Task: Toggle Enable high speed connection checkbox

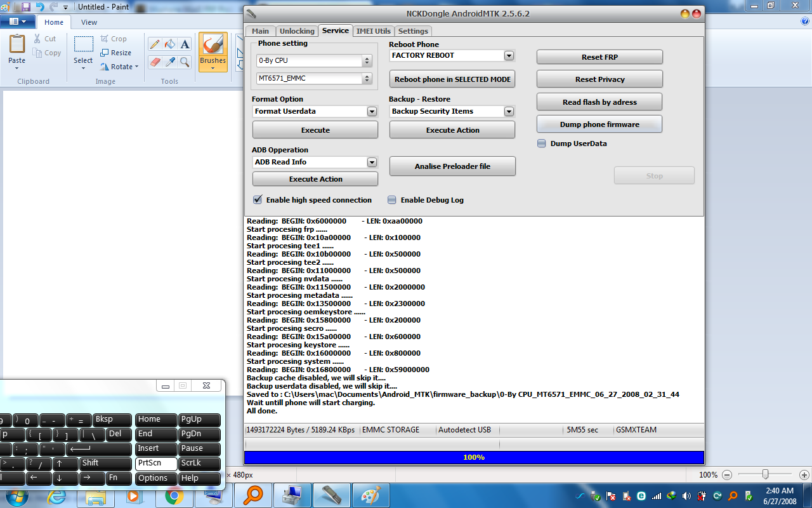Action: point(258,199)
